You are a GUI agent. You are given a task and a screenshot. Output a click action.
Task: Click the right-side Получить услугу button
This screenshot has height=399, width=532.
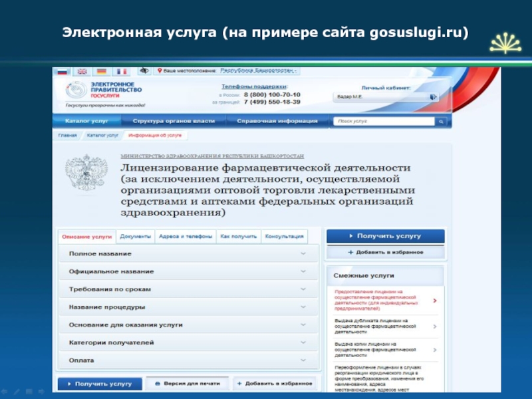click(x=386, y=236)
